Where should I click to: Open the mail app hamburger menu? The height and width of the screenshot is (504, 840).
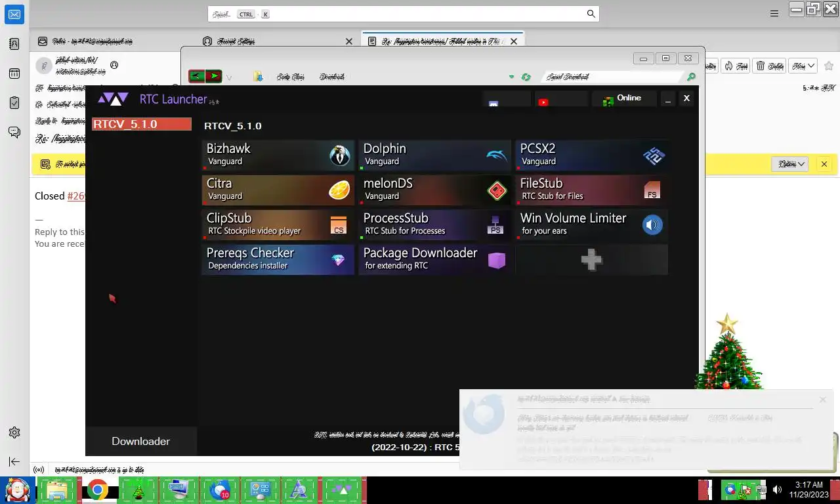pyautogui.click(x=774, y=13)
